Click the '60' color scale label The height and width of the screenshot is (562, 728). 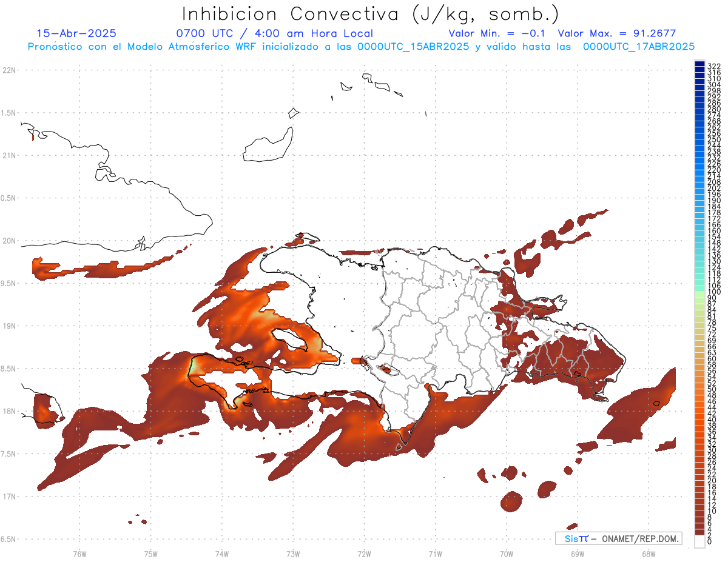point(712,358)
